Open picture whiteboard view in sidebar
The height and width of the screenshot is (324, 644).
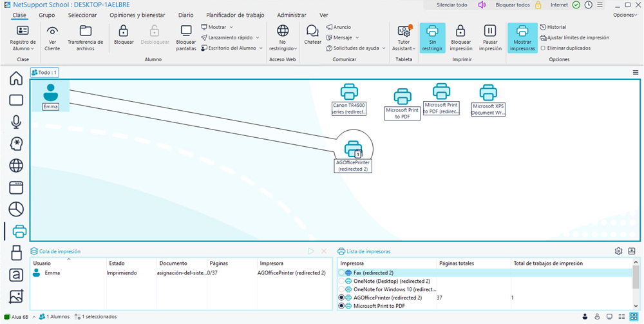(16, 296)
